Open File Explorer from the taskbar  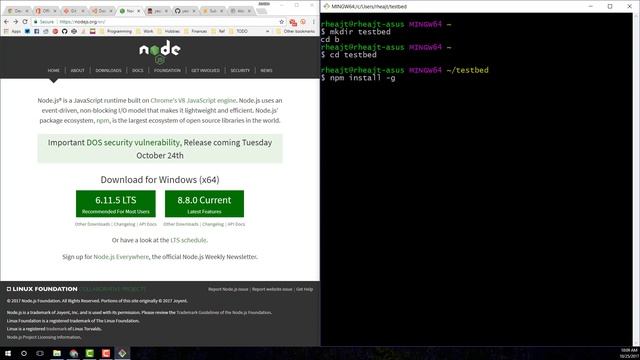[57, 353]
